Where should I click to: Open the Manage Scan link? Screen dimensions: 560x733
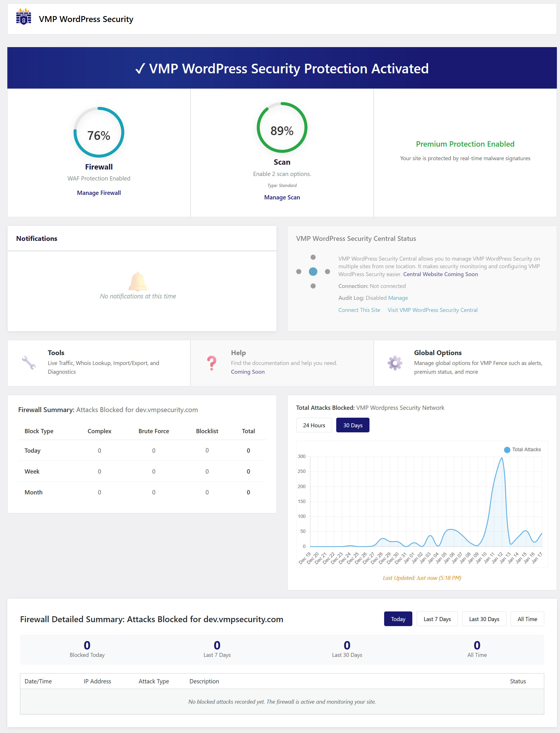click(282, 197)
